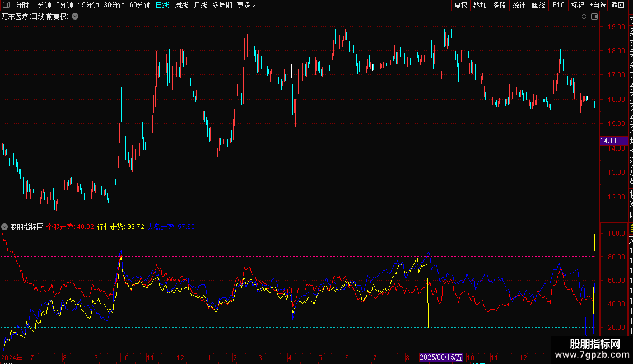Click the 叠加 overlay button

pyautogui.click(x=480, y=5)
